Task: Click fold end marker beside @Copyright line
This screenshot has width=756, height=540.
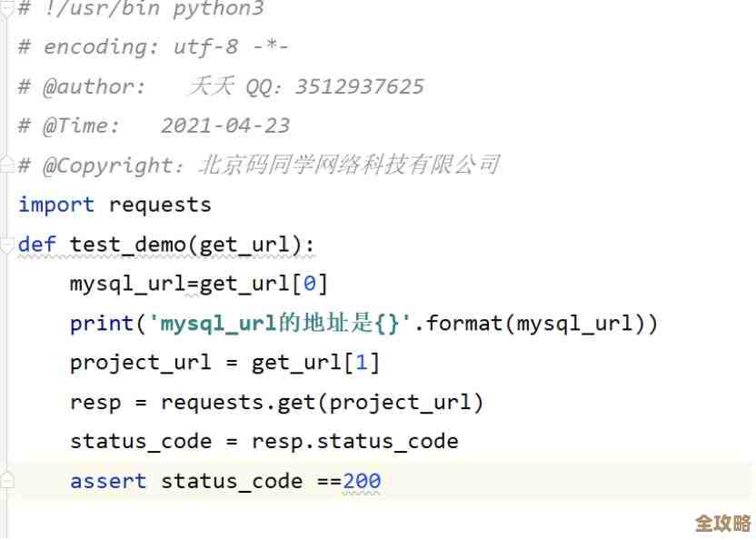Action: click(5, 165)
